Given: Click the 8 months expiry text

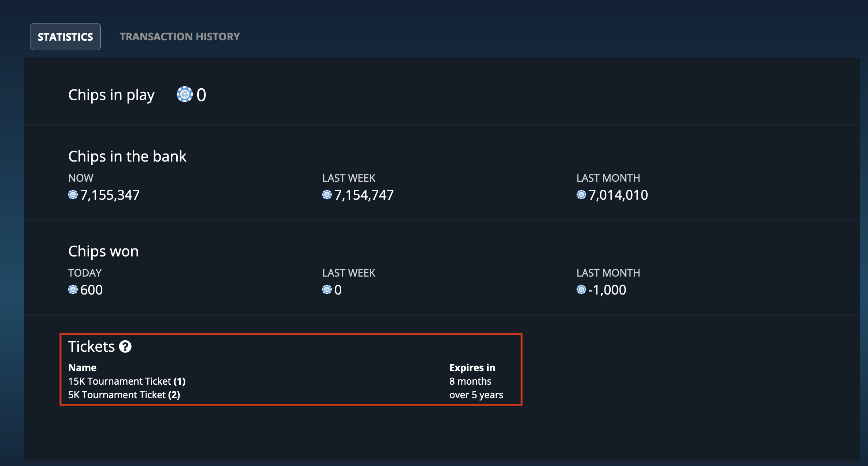Looking at the screenshot, I should (470, 381).
